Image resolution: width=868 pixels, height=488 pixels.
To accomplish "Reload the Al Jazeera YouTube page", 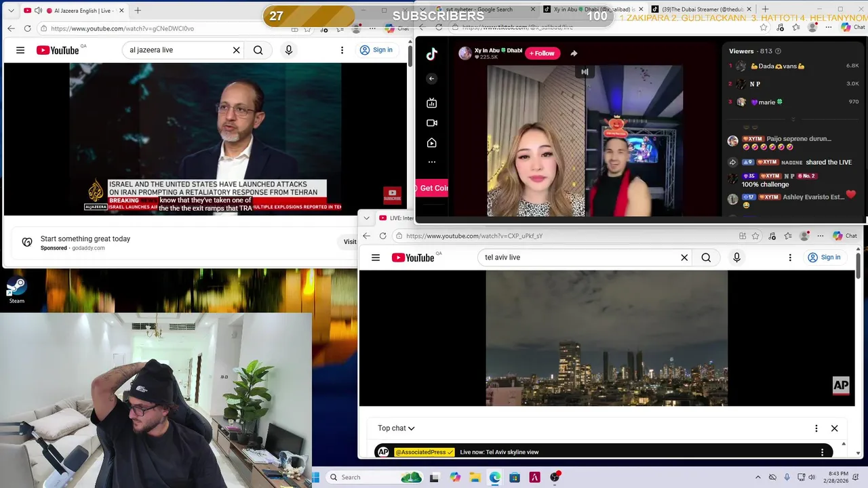I will pyautogui.click(x=27, y=28).
